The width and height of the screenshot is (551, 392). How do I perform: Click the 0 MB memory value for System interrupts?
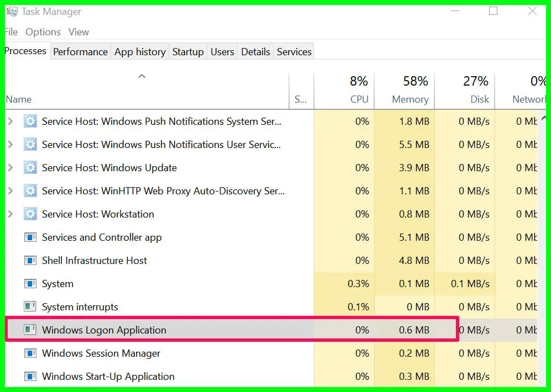(418, 307)
